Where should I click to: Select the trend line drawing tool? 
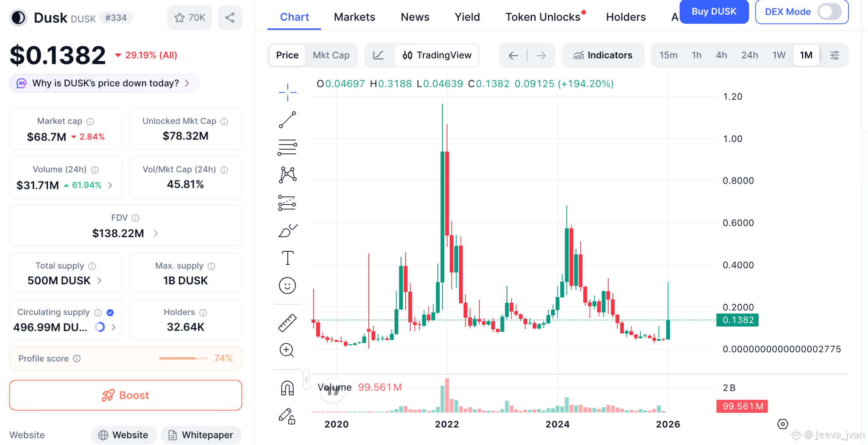(287, 120)
